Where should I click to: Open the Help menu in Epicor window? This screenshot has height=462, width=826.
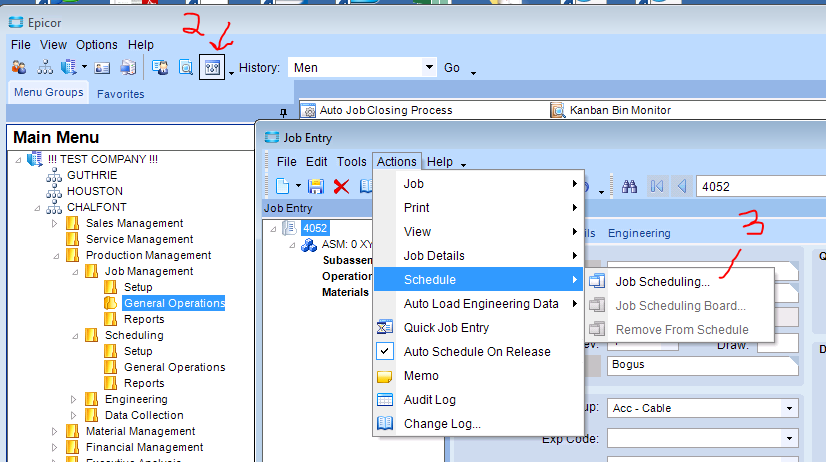141,45
